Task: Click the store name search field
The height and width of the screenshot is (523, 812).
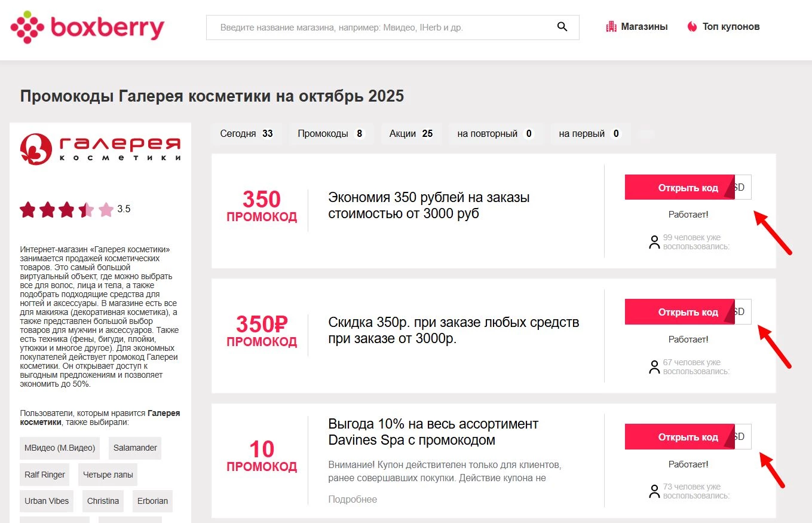Action: pos(382,27)
